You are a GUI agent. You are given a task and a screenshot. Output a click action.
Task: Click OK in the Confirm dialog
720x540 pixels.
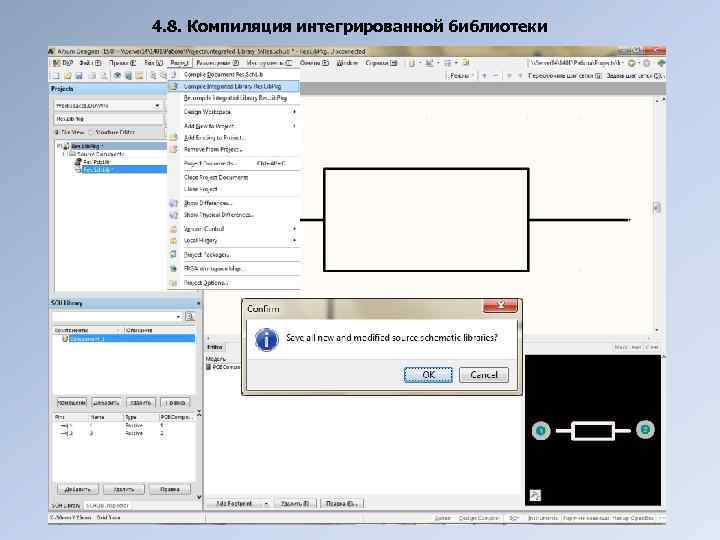click(428, 375)
